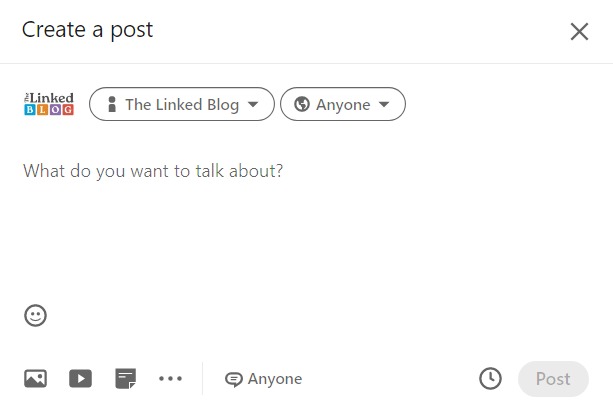Click The Linked Blog logo thumbnail
This screenshot has height=409, width=613.
point(49,104)
